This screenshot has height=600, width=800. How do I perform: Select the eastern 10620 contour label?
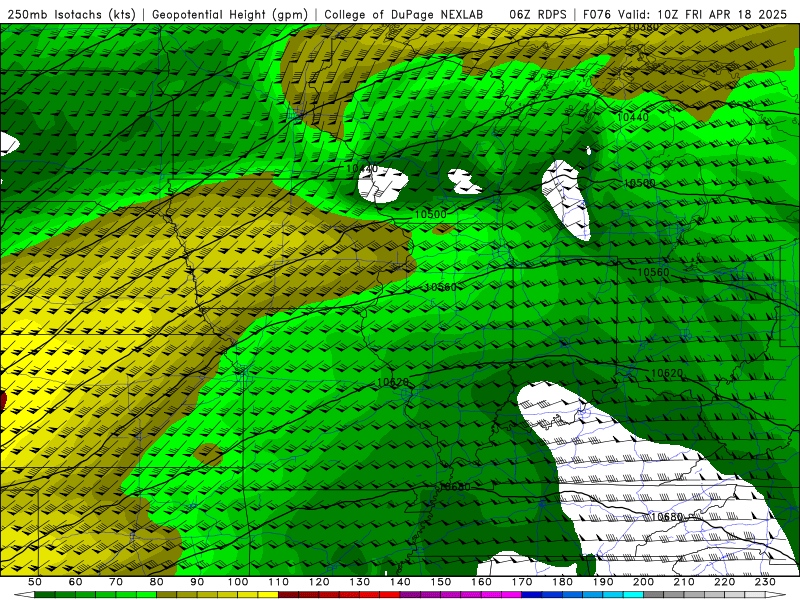click(667, 373)
